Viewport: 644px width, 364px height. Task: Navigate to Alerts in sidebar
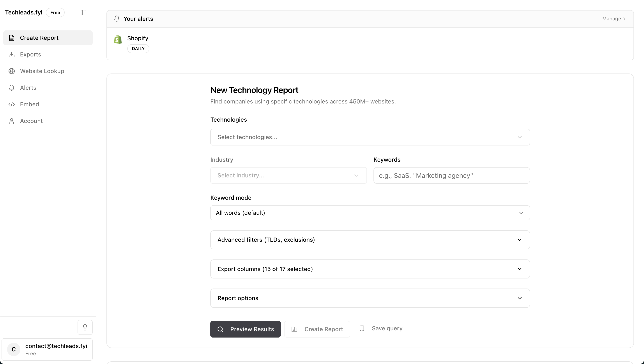[x=48, y=88]
